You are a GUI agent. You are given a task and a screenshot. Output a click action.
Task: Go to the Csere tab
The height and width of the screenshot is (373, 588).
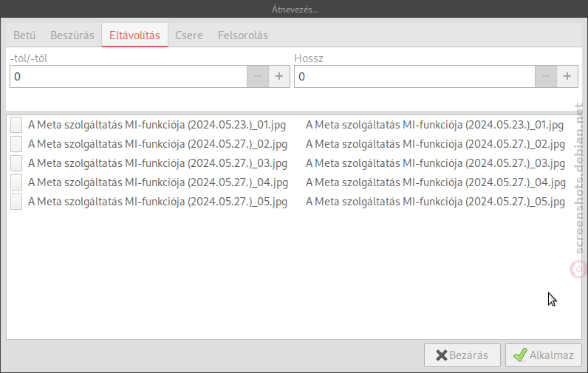pos(189,35)
